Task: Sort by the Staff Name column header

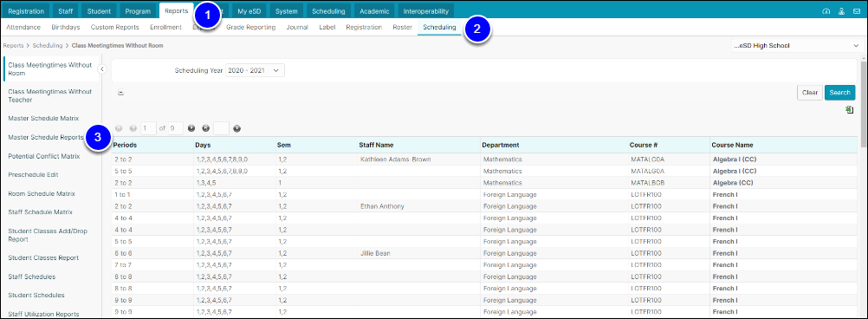Action: (377, 145)
